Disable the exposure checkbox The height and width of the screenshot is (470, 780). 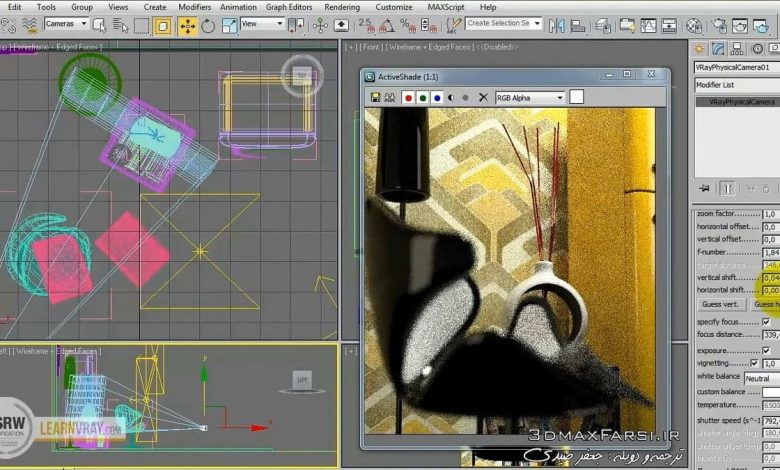point(766,350)
